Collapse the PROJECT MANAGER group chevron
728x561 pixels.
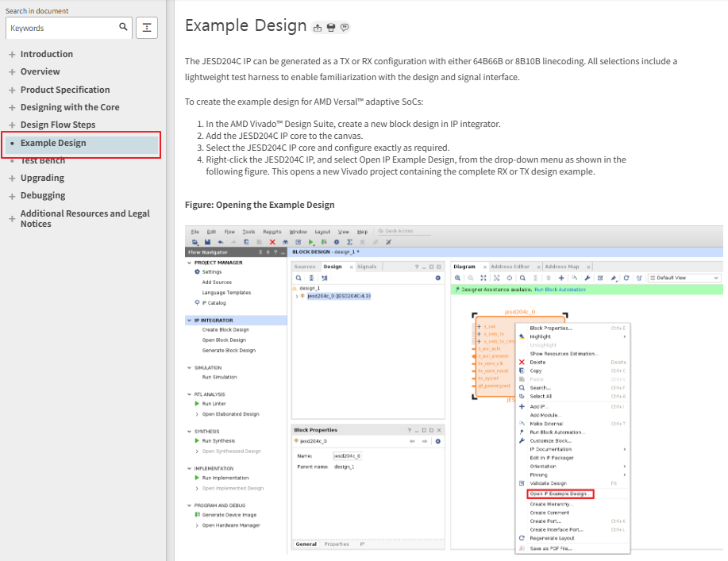(189, 263)
